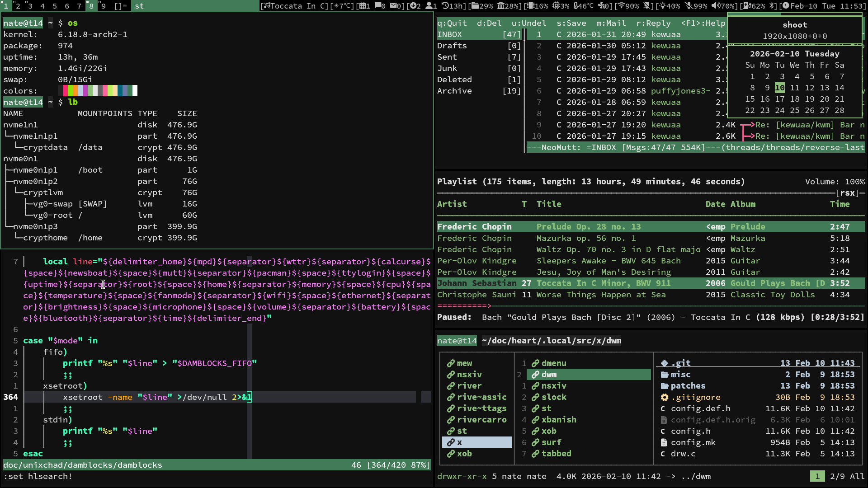Click the wifi icon showing 90%
The image size is (868, 488).
point(621,6)
